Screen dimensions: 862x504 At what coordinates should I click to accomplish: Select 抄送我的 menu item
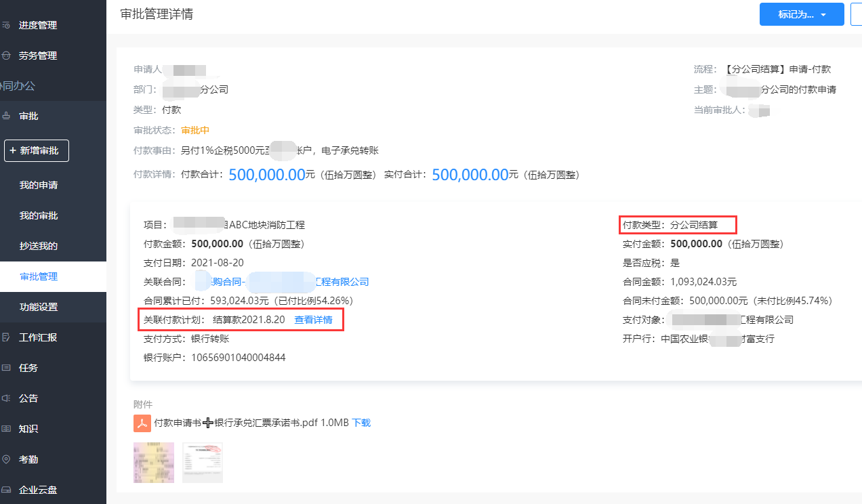[x=39, y=247]
